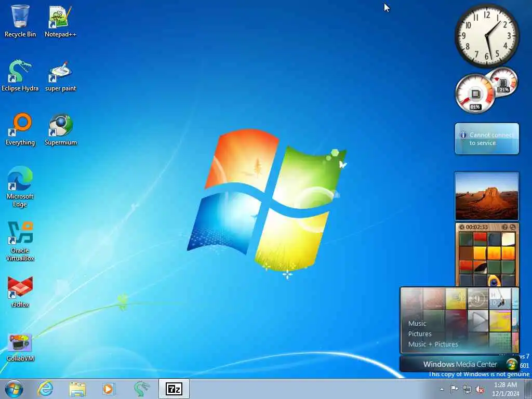Select the Oracle VirtualBox desktop shortcut
The image size is (532, 399).
click(20, 241)
